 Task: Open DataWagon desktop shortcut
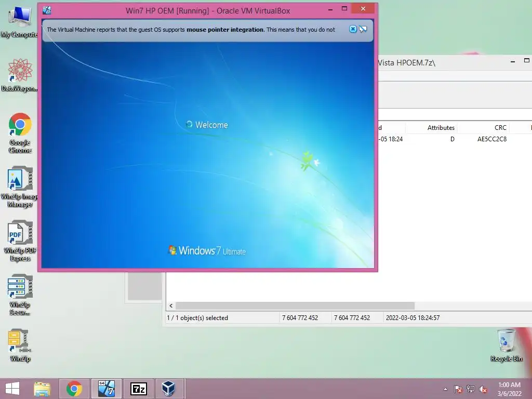point(19,75)
